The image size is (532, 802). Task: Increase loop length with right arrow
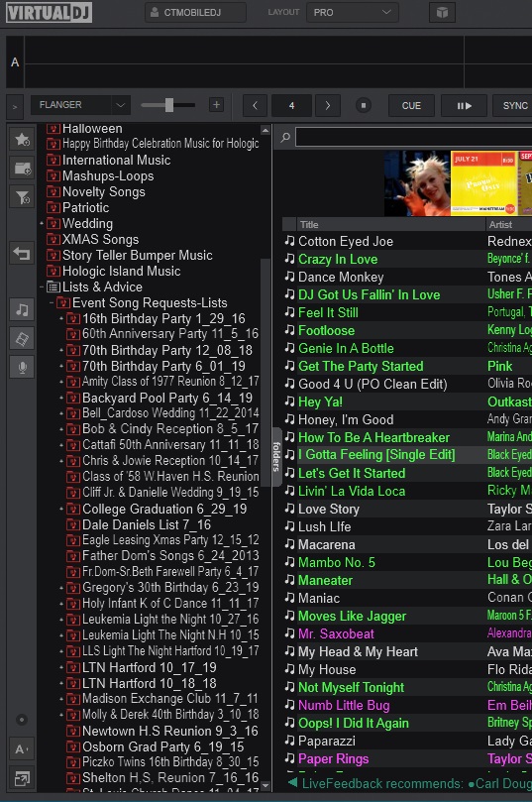tap(328, 105)
